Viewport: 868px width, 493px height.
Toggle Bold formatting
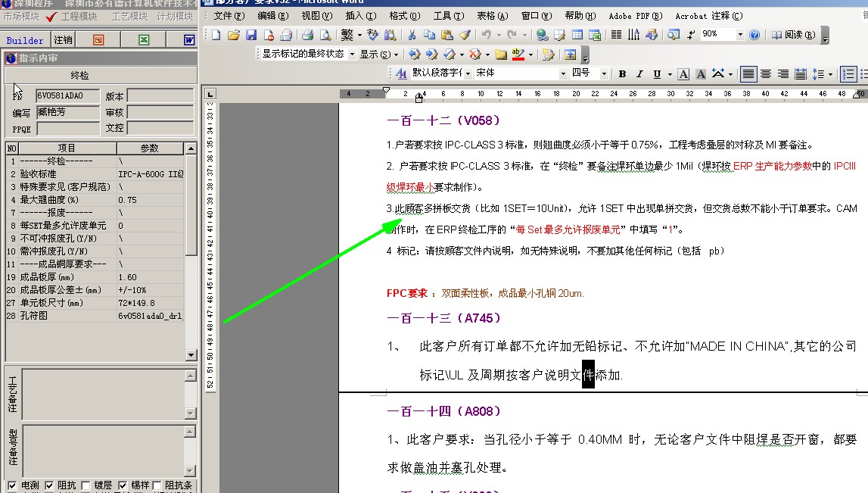(622, 73)
